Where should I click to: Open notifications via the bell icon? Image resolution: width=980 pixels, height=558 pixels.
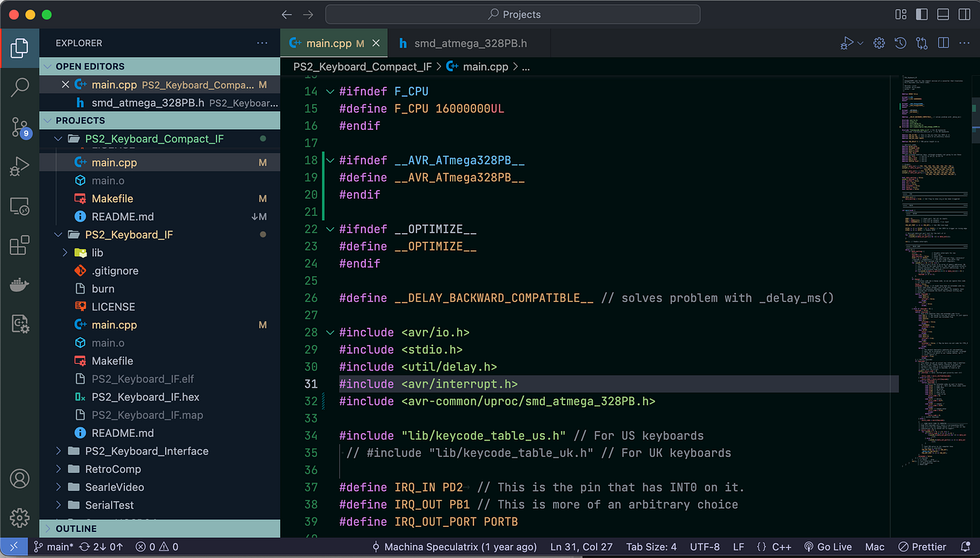pos(967,546)
